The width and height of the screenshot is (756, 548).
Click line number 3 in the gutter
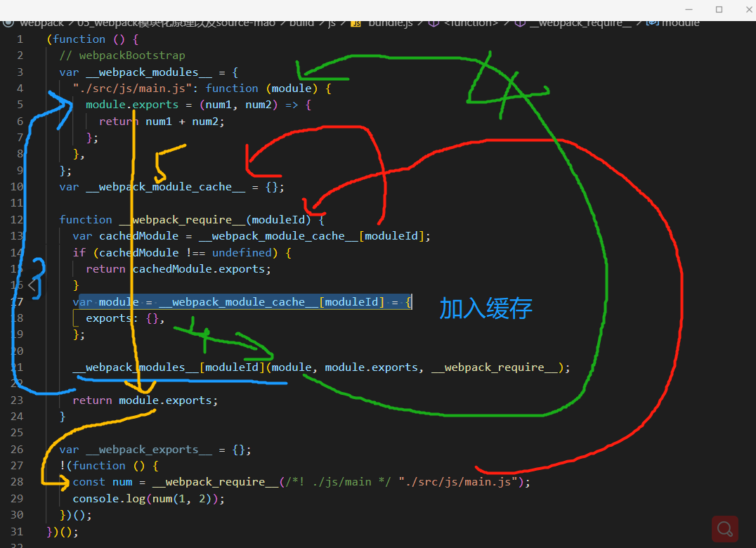coord(20,72)
